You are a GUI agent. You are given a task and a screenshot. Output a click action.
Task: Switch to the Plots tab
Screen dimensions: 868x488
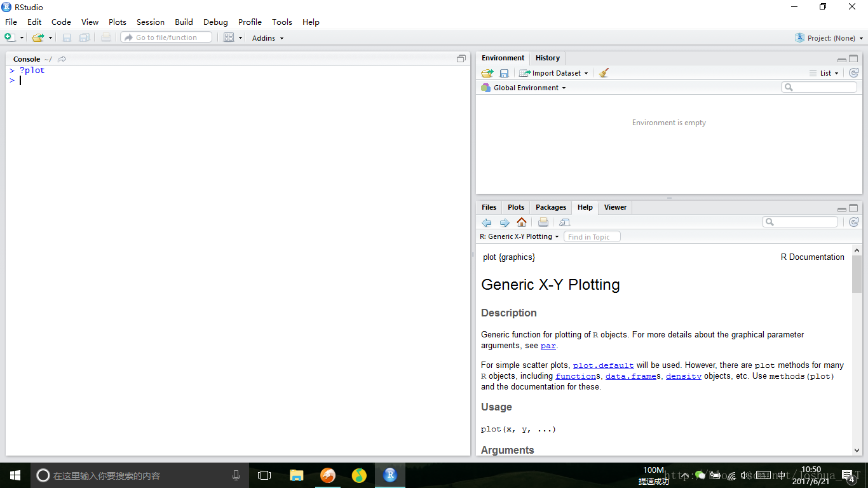tap(516, 207)
